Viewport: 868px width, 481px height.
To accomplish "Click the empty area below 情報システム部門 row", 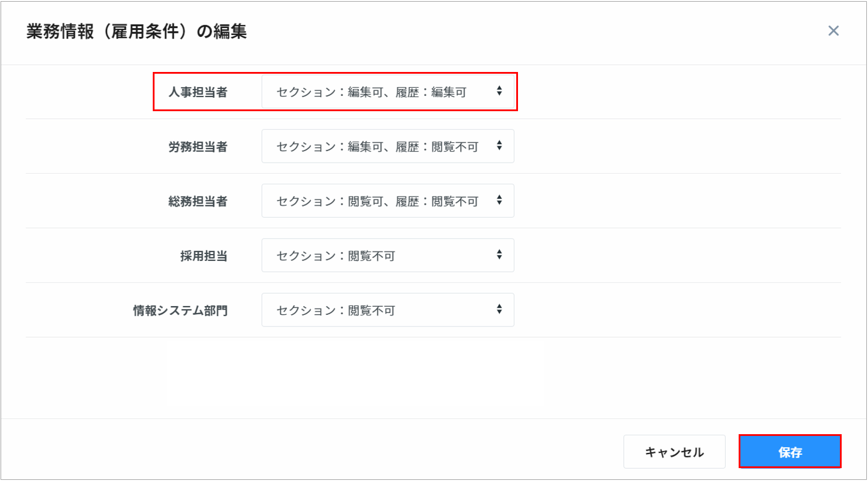I will coord(433,377).
